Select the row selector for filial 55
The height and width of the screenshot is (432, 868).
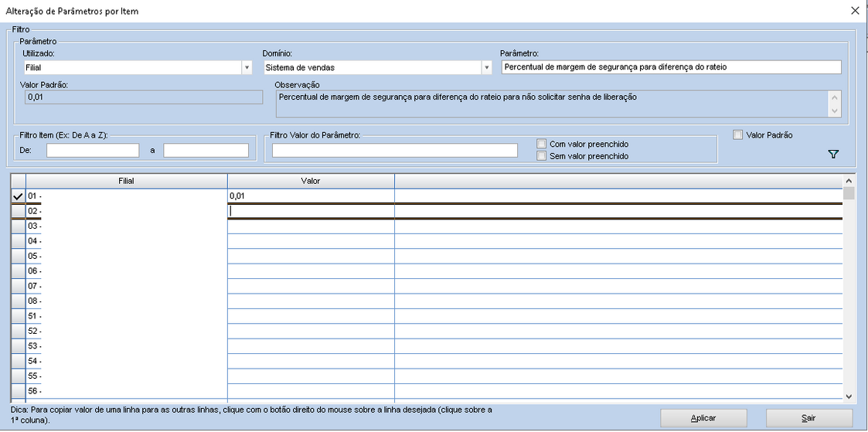19,376
